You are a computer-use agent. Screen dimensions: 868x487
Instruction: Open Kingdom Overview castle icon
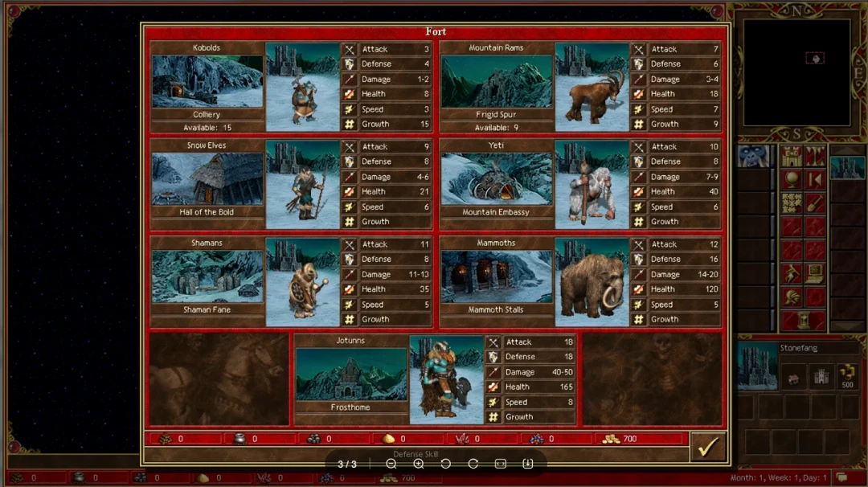[x=792, y=156]
